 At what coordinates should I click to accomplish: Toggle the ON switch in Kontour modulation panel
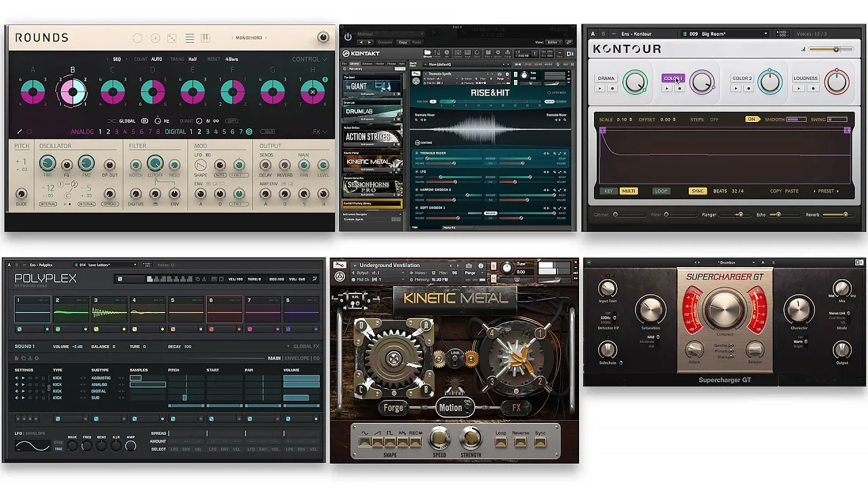pyautogui.click(x=751, y=119)
